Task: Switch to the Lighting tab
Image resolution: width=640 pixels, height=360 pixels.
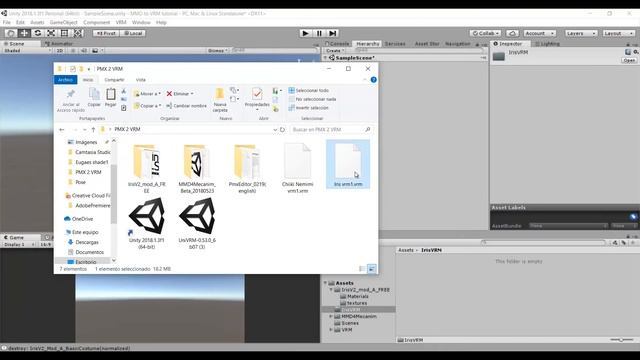Action: tap(547, 44)
